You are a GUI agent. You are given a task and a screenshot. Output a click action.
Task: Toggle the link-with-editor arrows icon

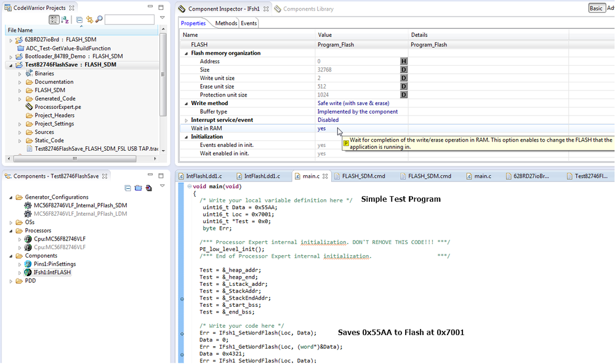click(x=89, y=20)
